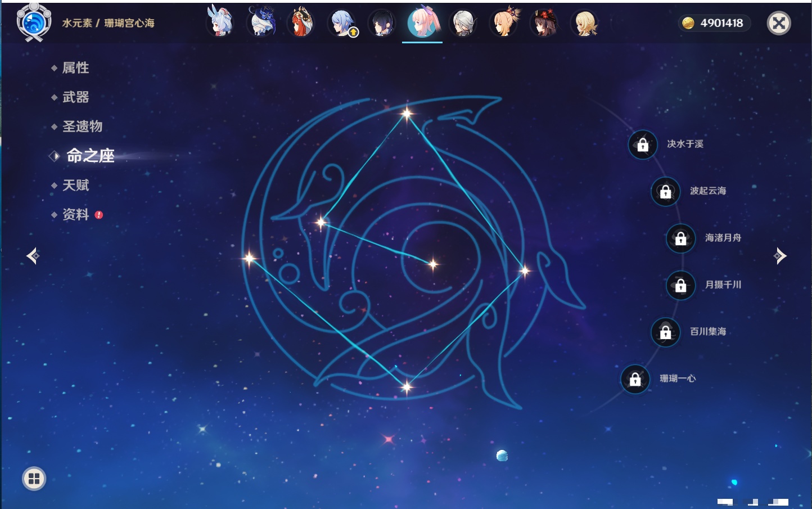Image resolution: width=812 pixels, height=509 pixels.
Task: Select the 命之座 menu item
Action: [x=90, y=156]
